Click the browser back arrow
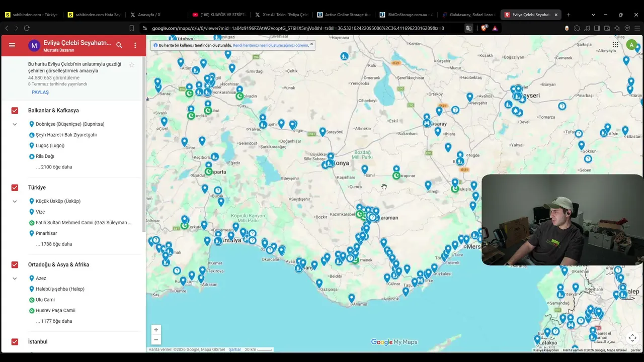This screenshot has height=362, width=644. click(x=7, y=28)
